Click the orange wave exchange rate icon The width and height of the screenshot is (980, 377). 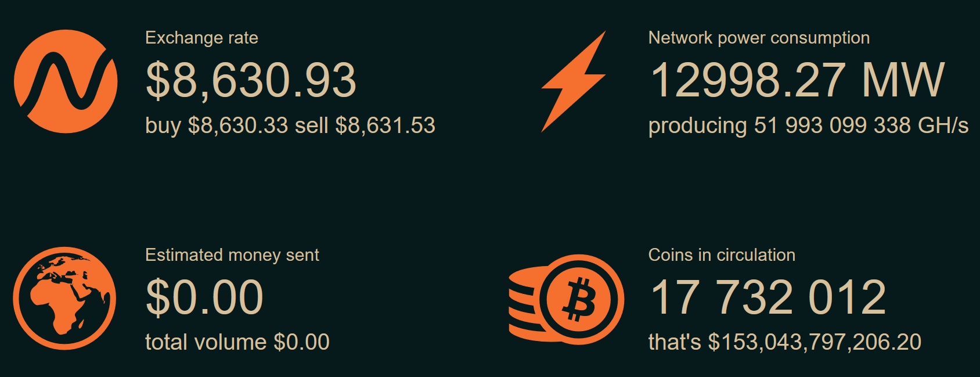click(66, 81)
